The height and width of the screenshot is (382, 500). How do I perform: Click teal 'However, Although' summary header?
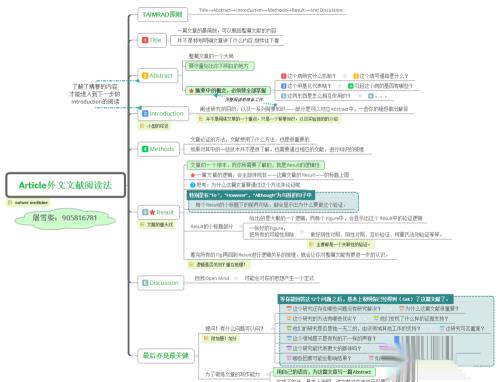(x=250, y=195)
